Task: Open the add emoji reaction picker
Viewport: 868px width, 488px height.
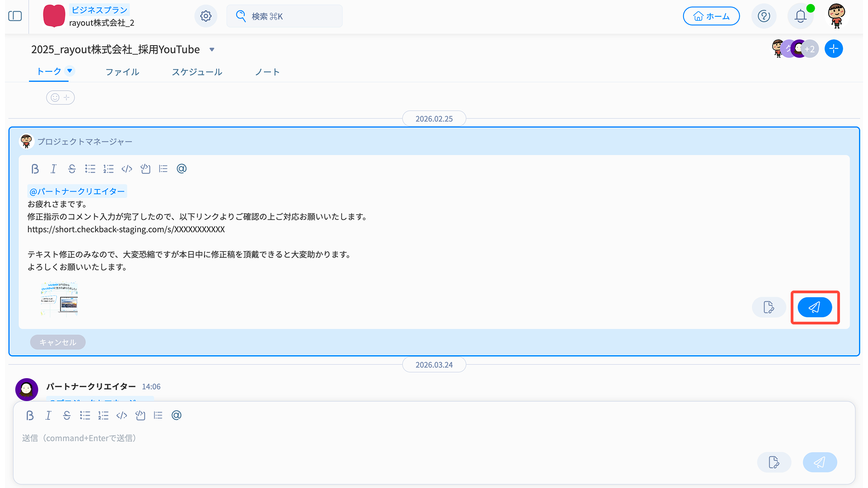Action: [60, 98]
